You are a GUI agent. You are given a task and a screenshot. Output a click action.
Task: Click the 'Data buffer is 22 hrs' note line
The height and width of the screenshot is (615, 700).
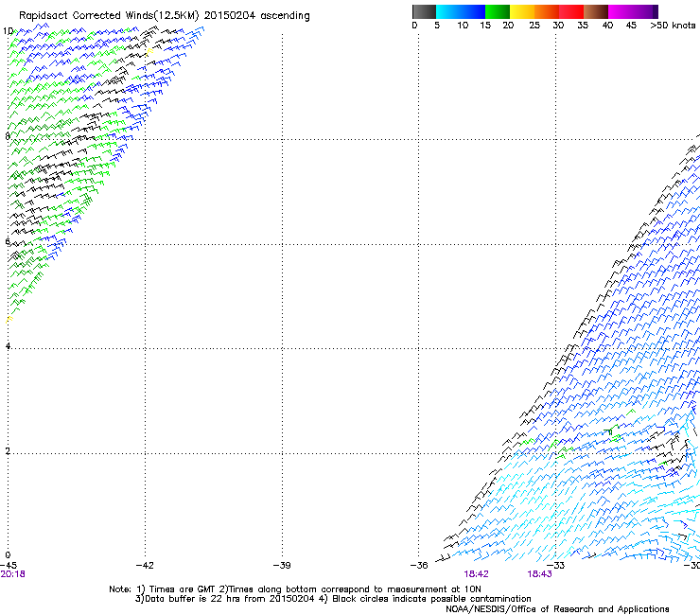333,599
